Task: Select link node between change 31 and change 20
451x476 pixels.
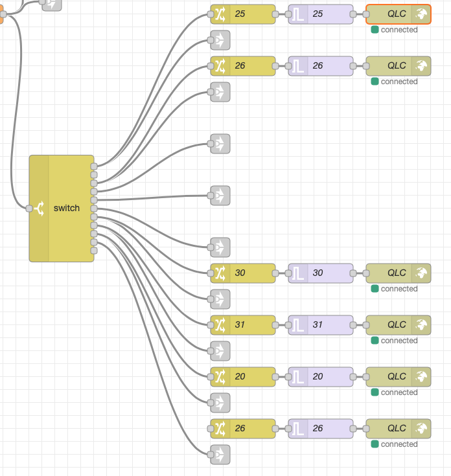Action: (x=220, y=350)
